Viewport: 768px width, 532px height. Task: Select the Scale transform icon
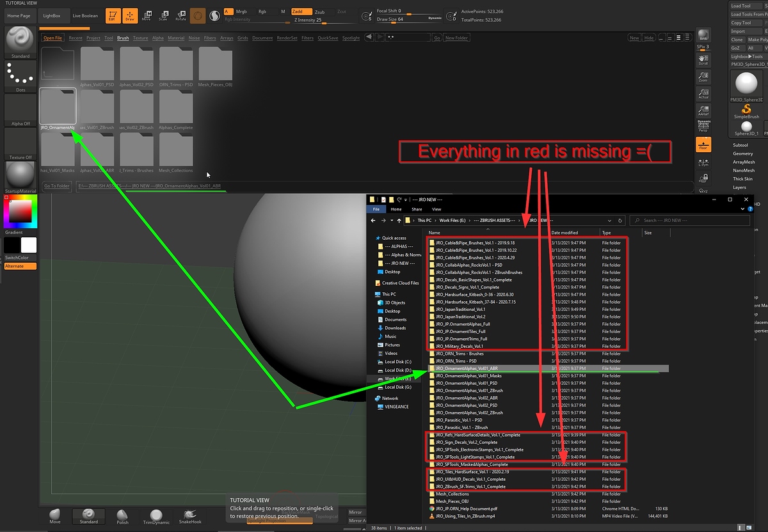pyautogui.click(x=164, y=15)
